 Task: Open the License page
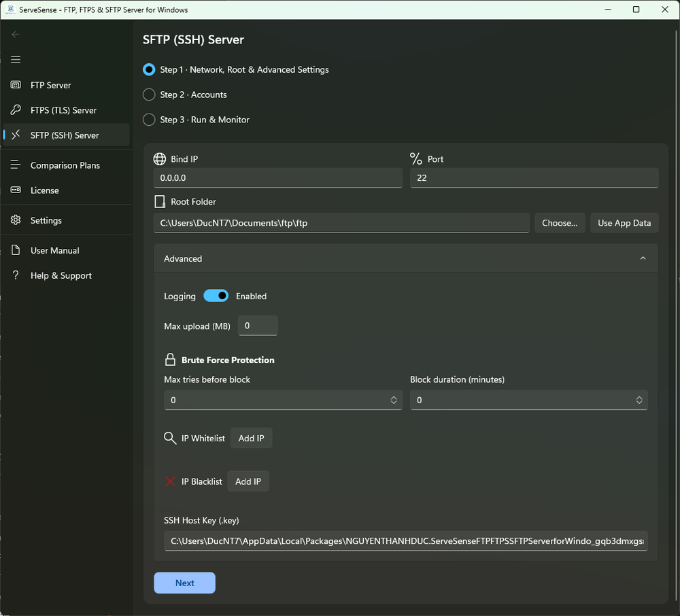coord(46,190)
